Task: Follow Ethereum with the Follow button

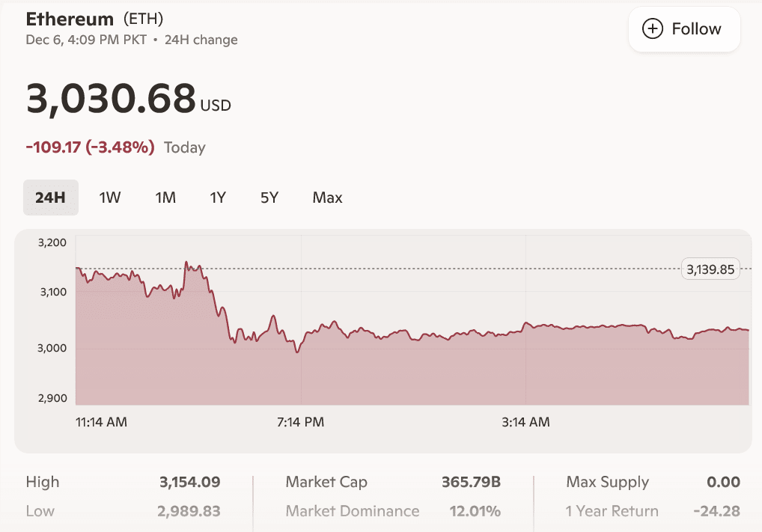Action: pyautogui.click(x=684, y=29)
